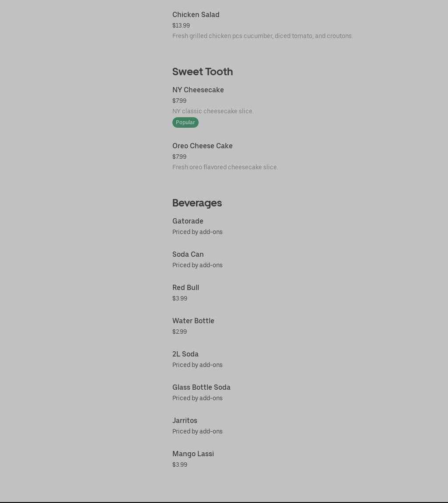The image size is (448, 503).
Task: Choose Gatorade from the Beverages list
Action: pos(188,221)
